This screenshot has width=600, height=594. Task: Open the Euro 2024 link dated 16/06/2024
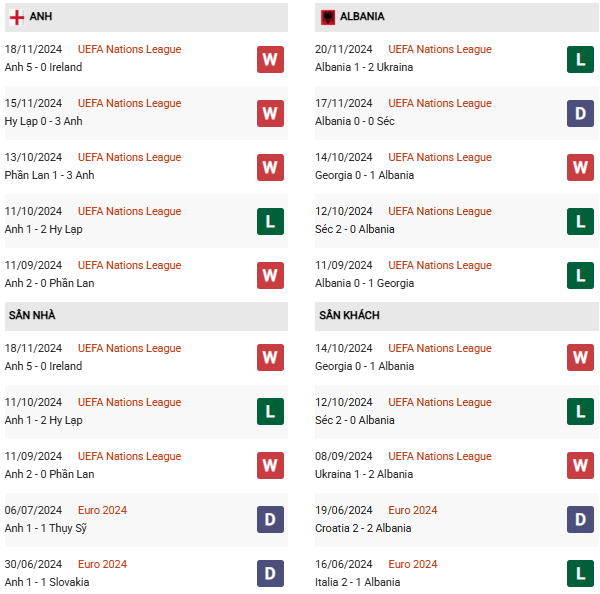point(412,564)
